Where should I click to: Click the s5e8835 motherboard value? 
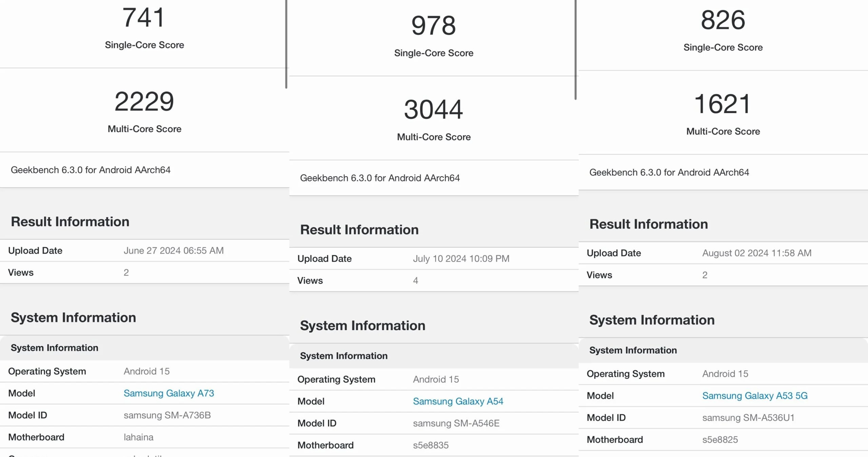(431, 445)
